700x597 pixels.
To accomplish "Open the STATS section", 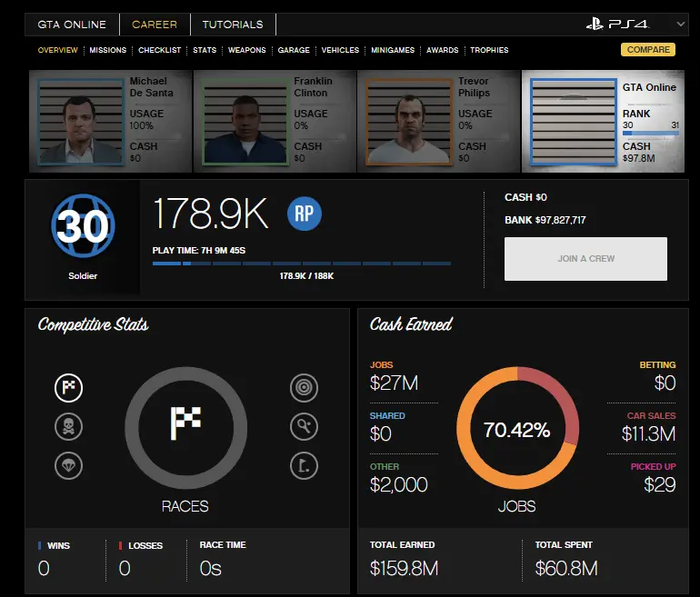I will click(x=205, y=50).
